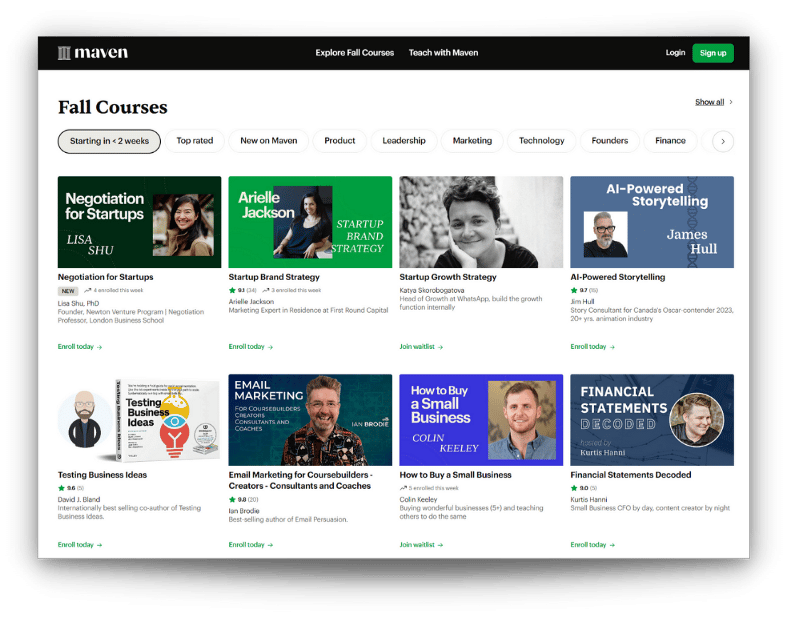Select the Top rated filter chip
Image resolution: width=786 pixels, height=618 pixels.
point(194,141)
